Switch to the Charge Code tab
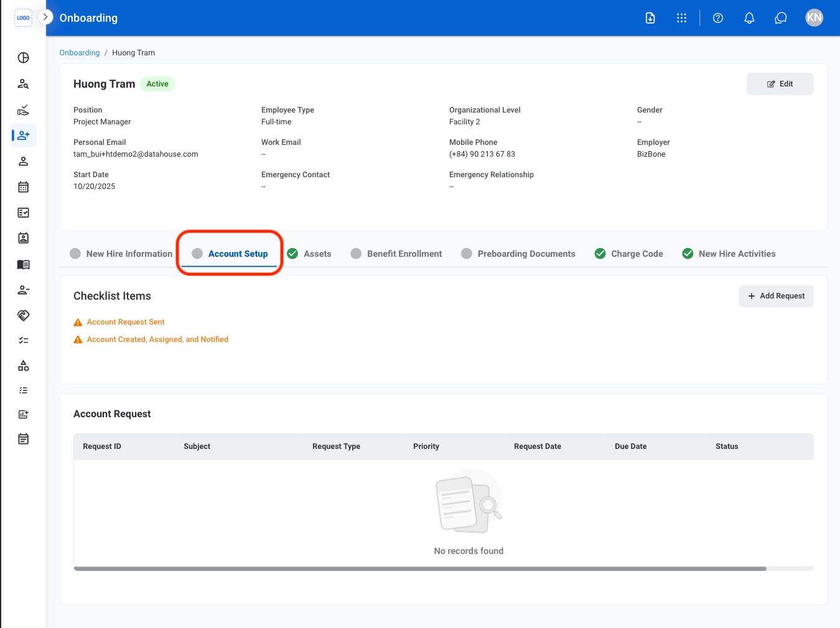The width and height of the screenshot is (840, 628). (x=629, y=254)
